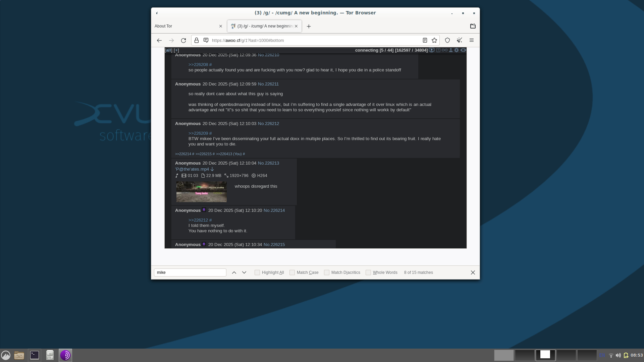644x362 pixels.
Task: Open the reader view icon
Action: [x=425, y=40]
